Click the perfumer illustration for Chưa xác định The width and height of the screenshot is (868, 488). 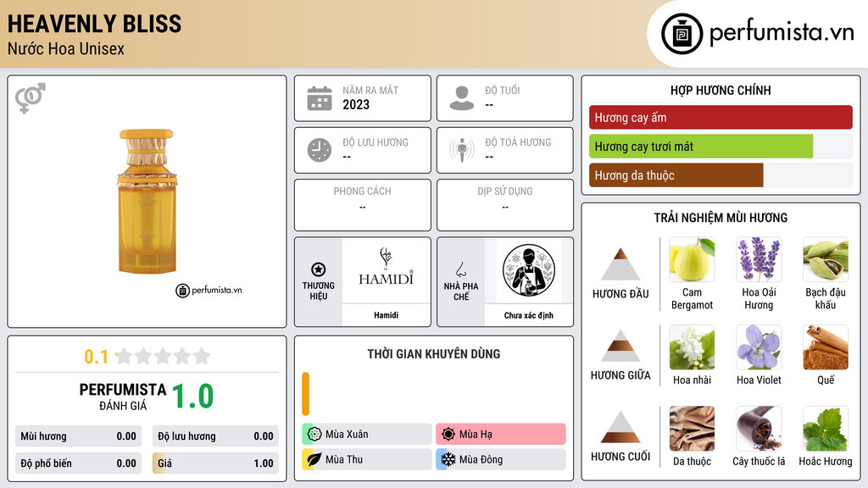pos(529,270)
